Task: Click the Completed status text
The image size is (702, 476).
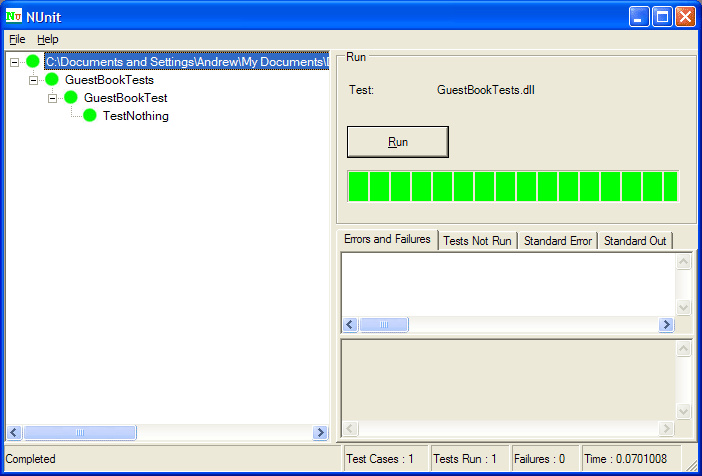Action: (x=30, y=459)
